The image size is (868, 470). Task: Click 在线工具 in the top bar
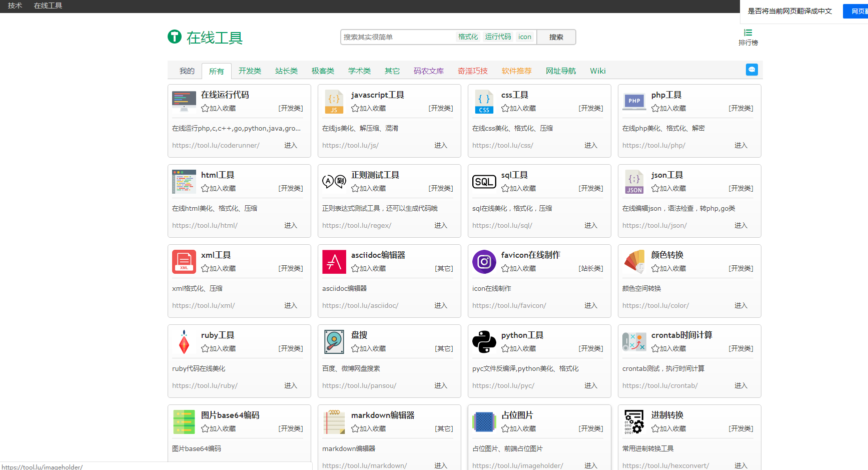point(48,6)
